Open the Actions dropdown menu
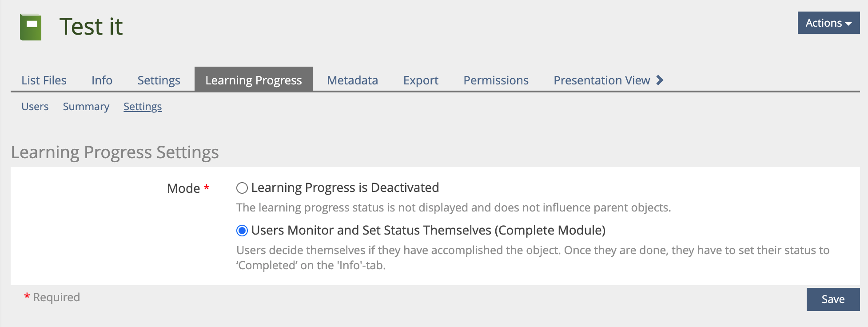The height and width of the screenshot is (327, 868). coord(828,23)
